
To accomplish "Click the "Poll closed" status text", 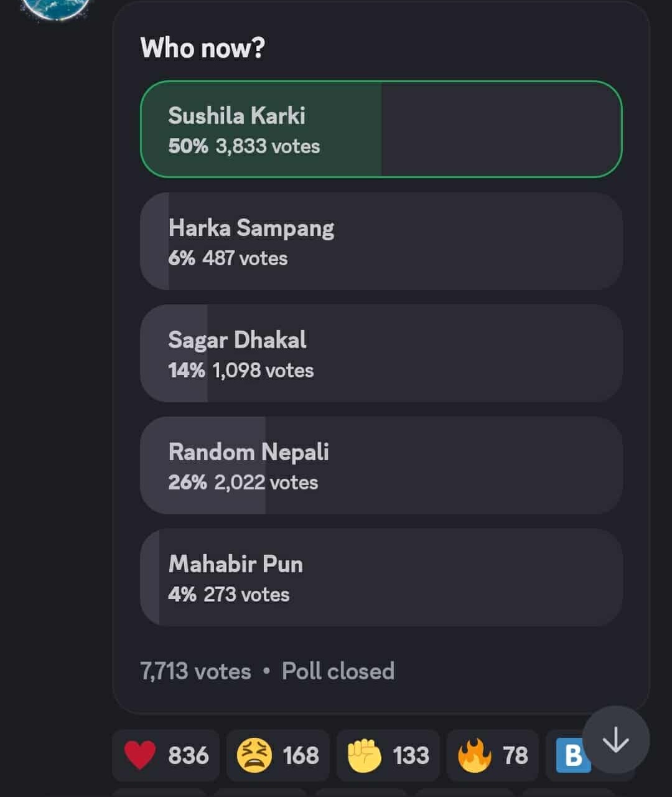I will [x=338, y=671].
